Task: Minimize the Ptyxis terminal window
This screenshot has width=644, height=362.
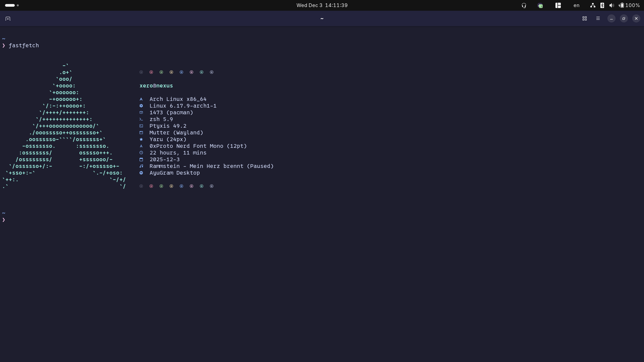Action: [611, 18]
